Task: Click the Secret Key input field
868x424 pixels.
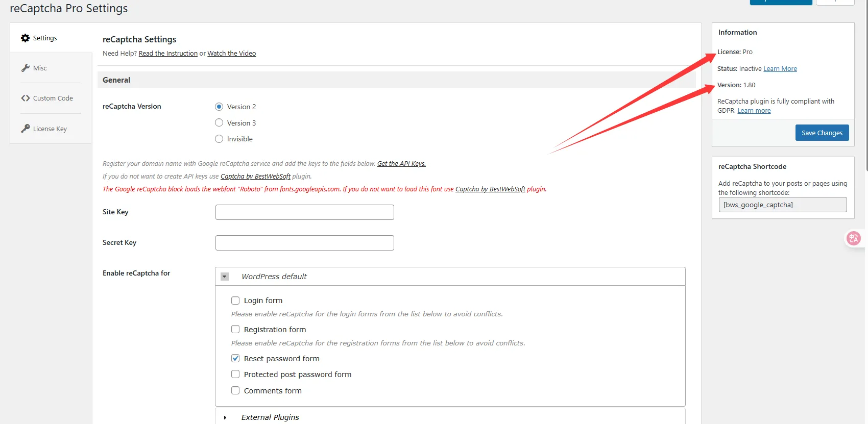Action: pos(305,243)
